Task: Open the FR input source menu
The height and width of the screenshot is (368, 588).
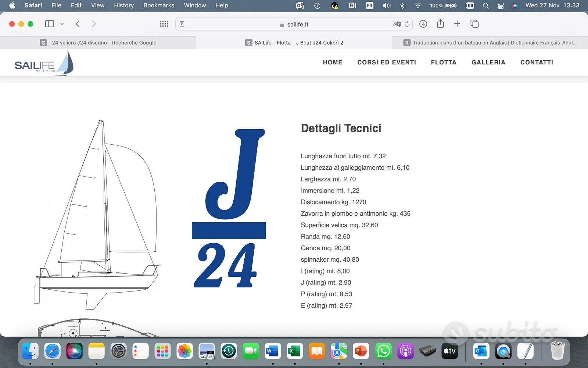Action: click(370, 6)
